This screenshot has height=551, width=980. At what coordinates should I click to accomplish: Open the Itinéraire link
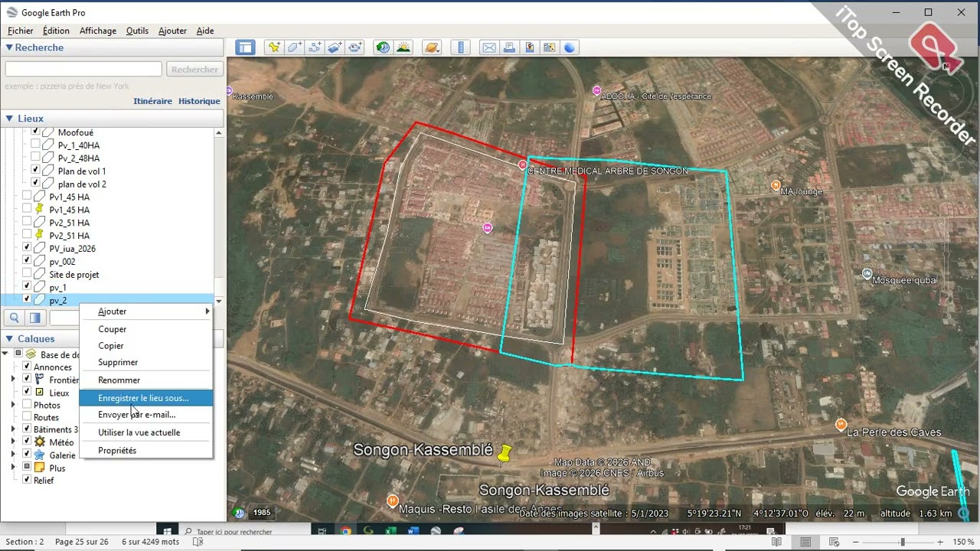tap(152, 101)
